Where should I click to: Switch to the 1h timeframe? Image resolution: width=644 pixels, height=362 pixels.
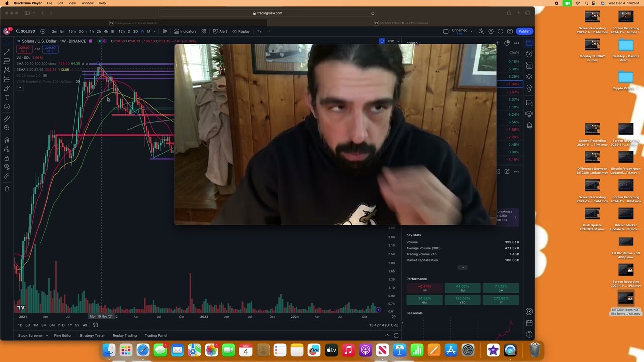coord(91,31)
